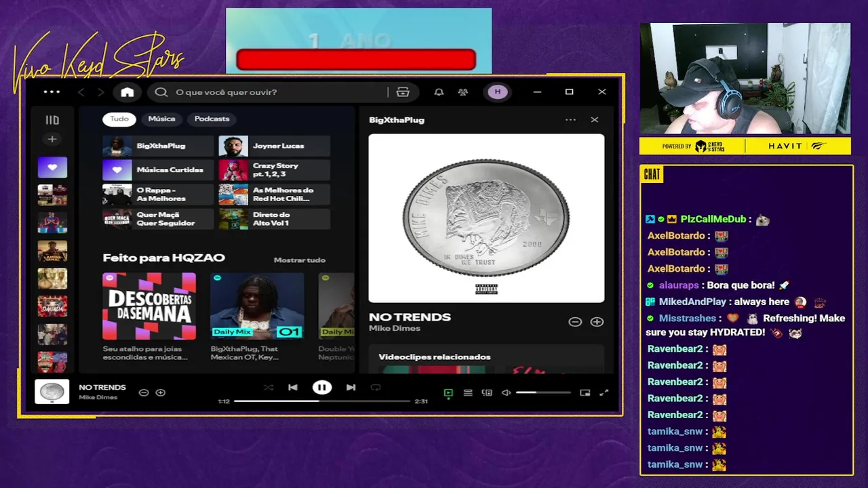Pause the current song
Image resolution: width=868 pixels, height=488 pixels.
322,388
